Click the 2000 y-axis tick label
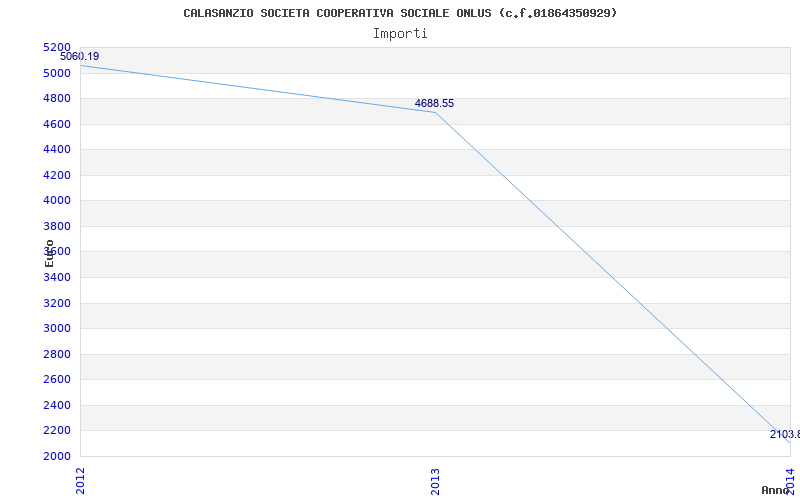Image resolution: width=800 pixels, height=500 pixels. (57, 456)
